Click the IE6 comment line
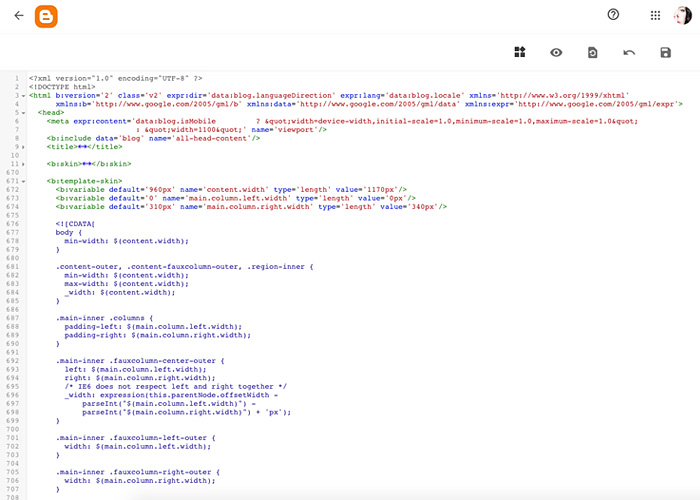Viewport: 700px width, 500px height. (175, 387)
